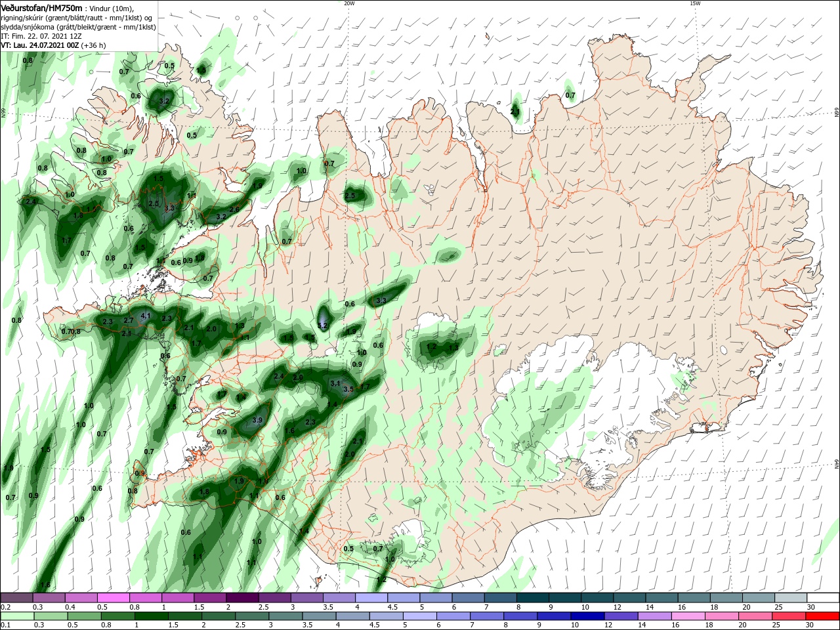Click the 'slydda/snjókoma' legend description line
This screenshot has width=840, height=630.
[78, 27]
